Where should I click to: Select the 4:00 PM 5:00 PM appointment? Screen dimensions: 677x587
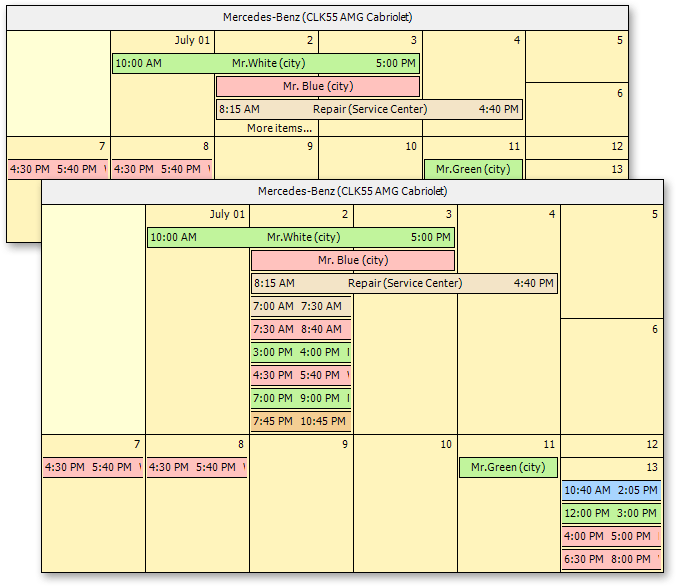coord(611,536)
